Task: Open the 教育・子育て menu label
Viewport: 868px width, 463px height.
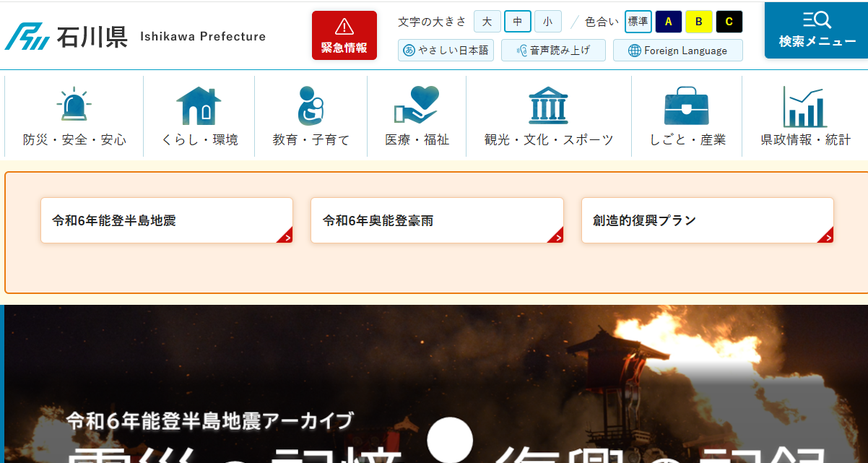Action: click(x=311, y=140)
